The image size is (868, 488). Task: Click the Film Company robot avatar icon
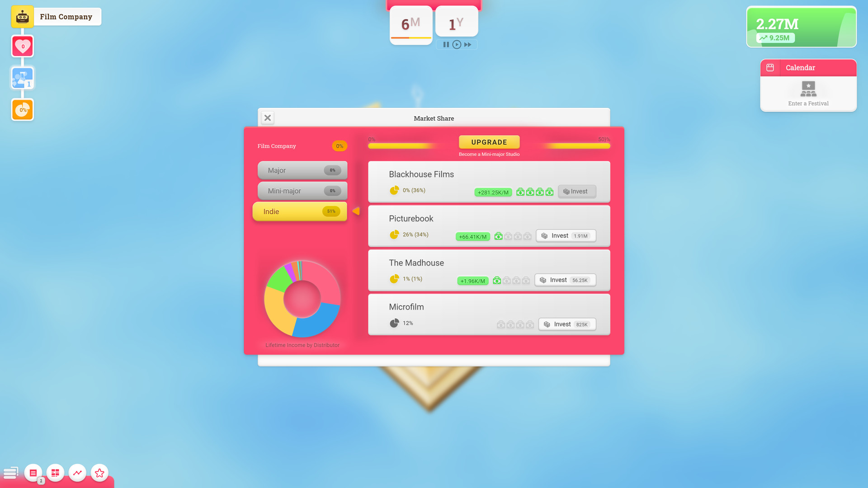point(22,16)
